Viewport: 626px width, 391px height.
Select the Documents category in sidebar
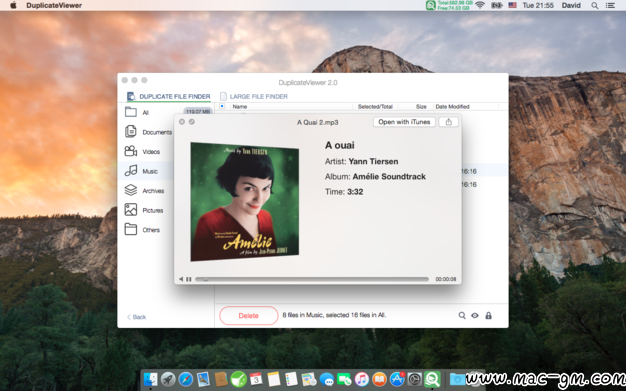148,132
